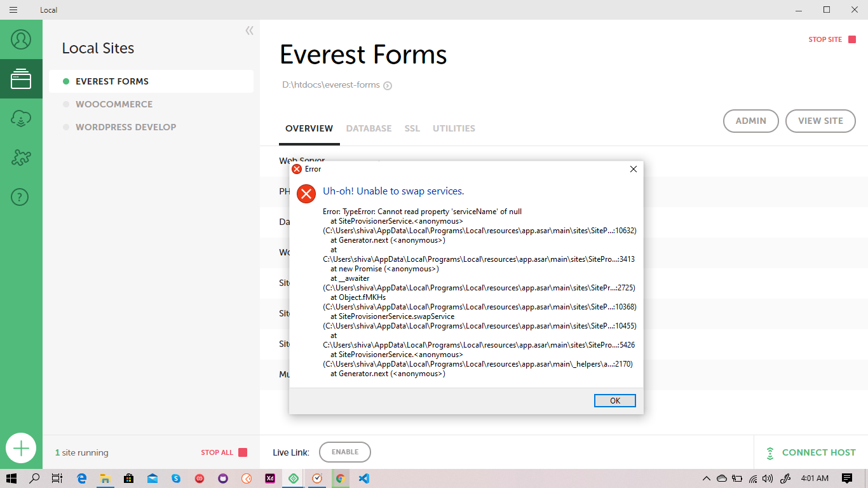868x488 pixels.
Task: Enable the Live Link
Action: 345,452
